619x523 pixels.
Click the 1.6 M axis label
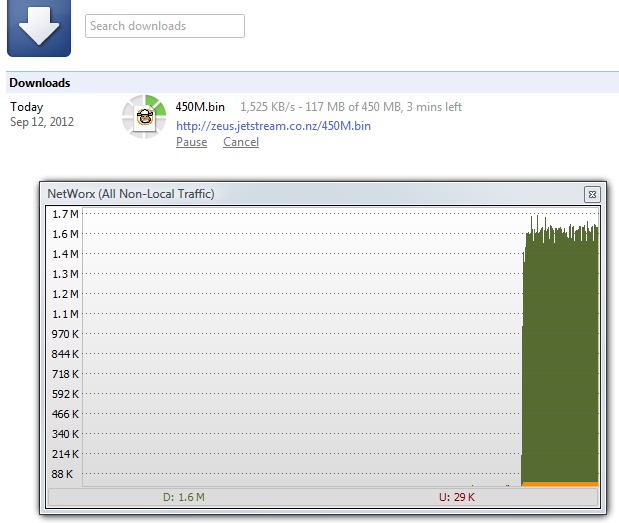(66, 234)
